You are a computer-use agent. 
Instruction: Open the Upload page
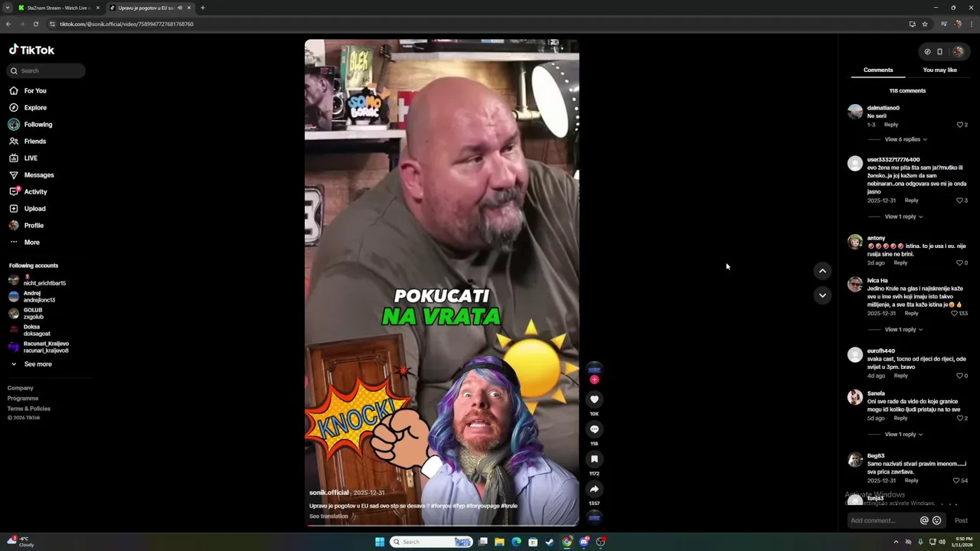pos(34,209)
